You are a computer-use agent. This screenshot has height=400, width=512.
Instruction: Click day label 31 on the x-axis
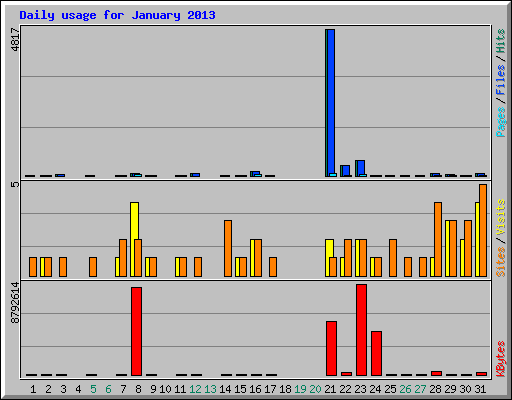pos(480,389)
